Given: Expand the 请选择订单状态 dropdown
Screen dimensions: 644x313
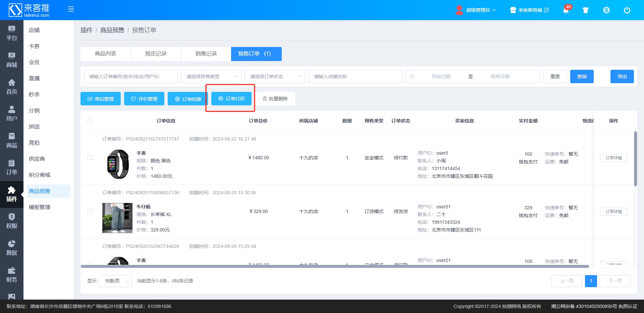Looking at the screenshot, I should click(x=275, y=76).
